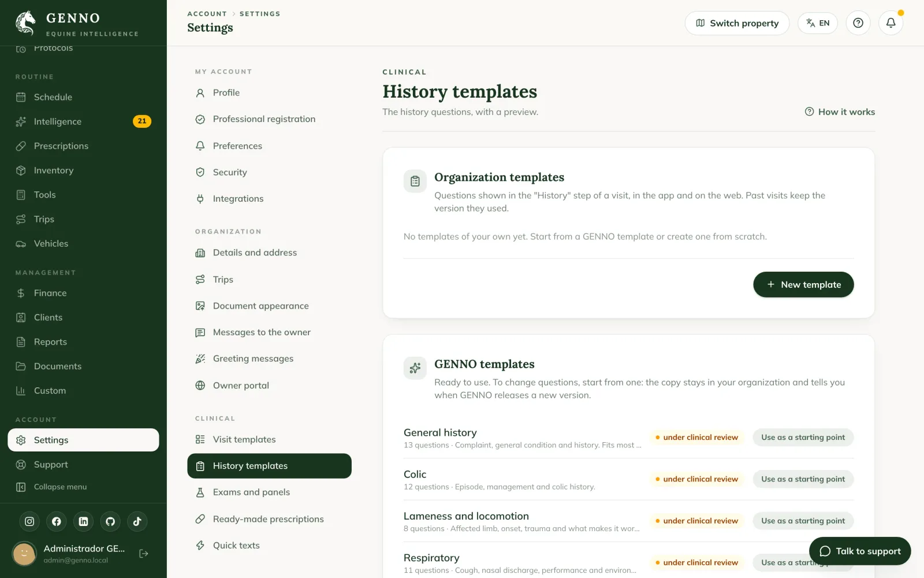Viewport: 924px width, 578px height.
Task: Open Facebook social icon
Action: [57, 521]
